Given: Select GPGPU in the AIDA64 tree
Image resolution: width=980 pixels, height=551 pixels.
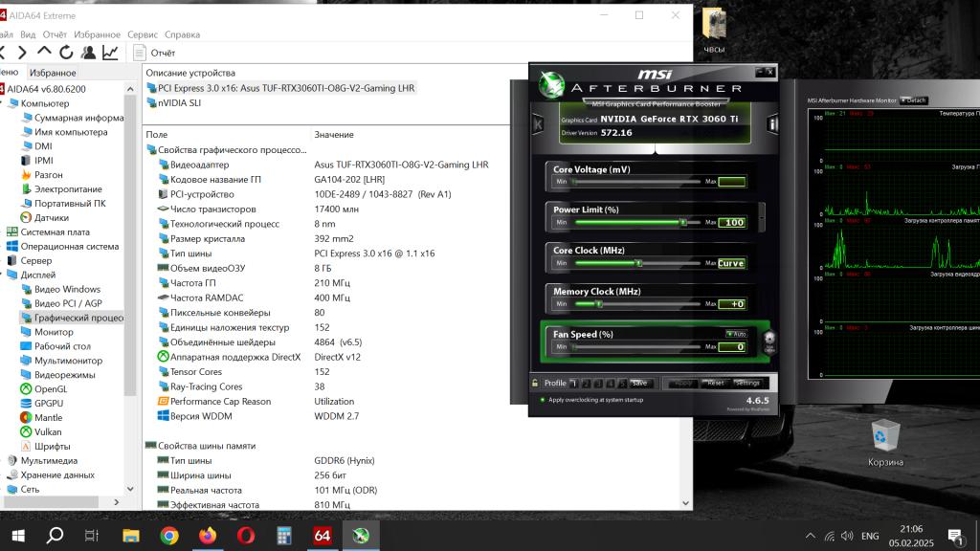Looking at the screenshot, I should tap(42, 404).
